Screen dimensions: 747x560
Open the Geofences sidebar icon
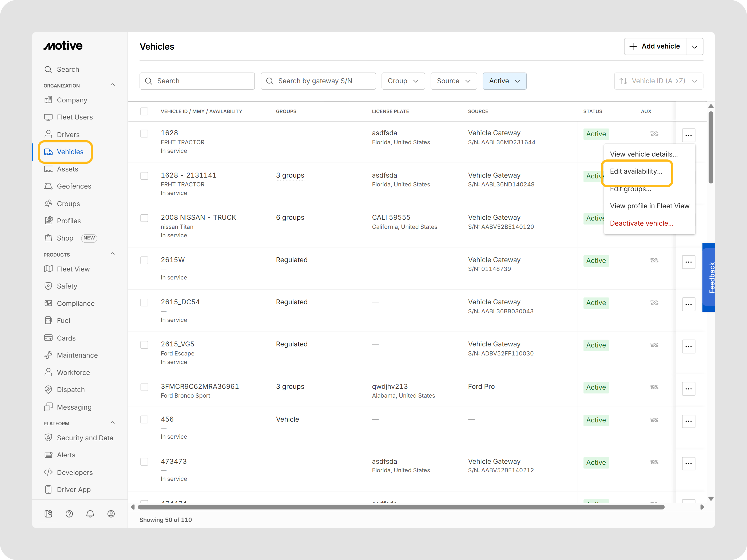[x=48, y=186]
